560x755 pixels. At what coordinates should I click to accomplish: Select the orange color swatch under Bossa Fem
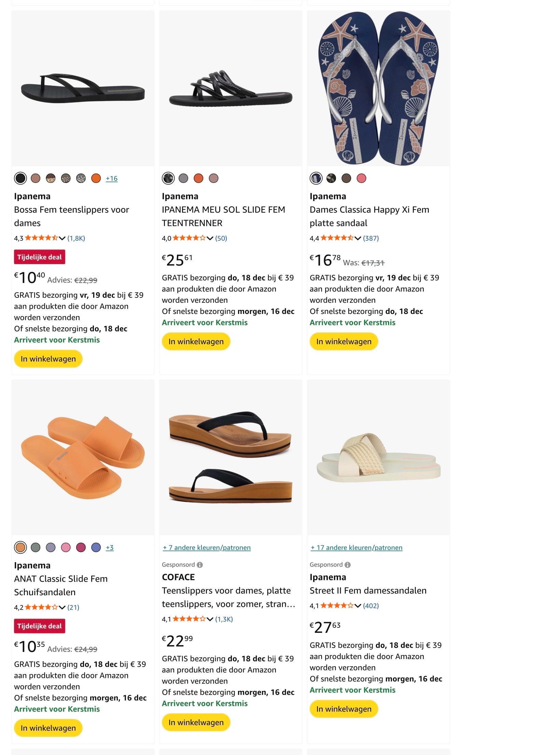96,178
